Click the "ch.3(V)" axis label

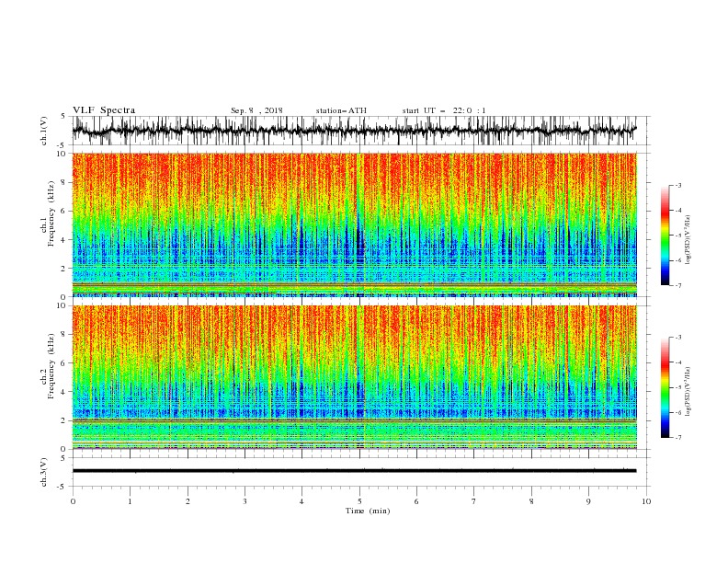(x=44, y=472)
